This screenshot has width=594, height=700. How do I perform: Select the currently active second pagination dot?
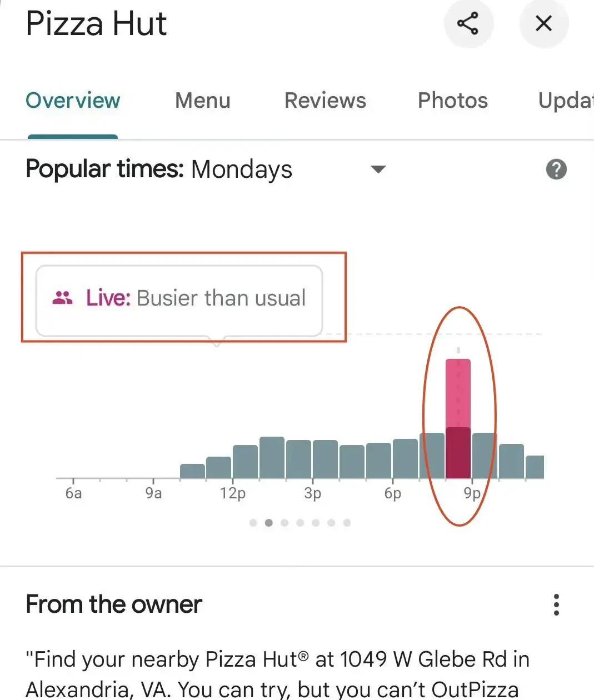(x=269, y=523)
